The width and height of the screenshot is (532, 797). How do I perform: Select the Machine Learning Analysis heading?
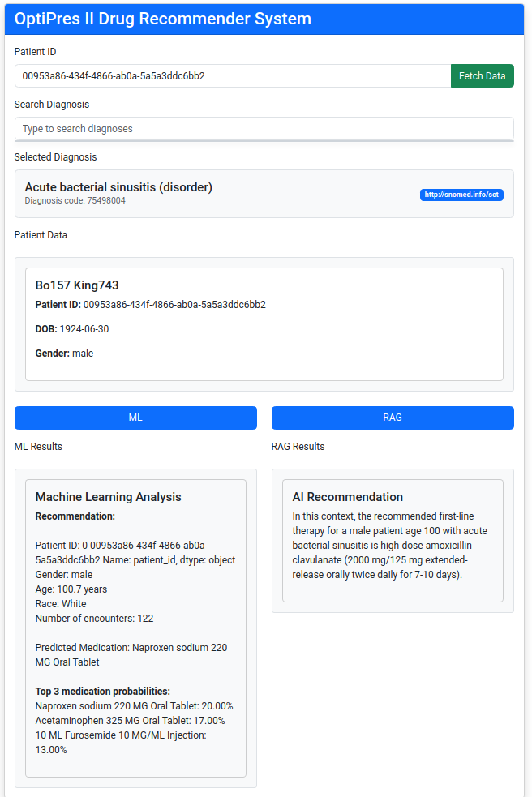coord(109,496)
